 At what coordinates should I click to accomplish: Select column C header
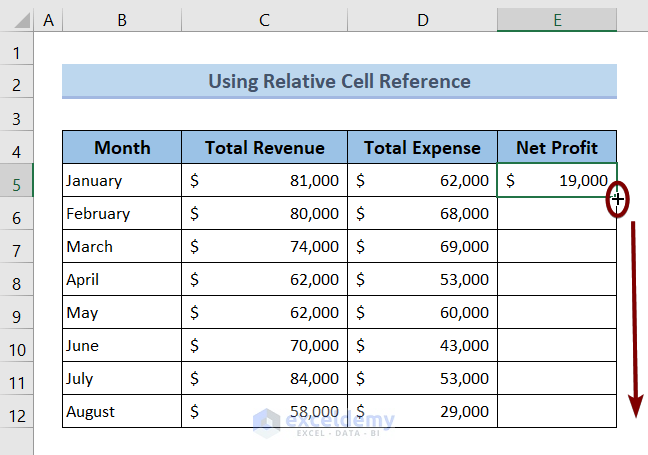point(264,19)
